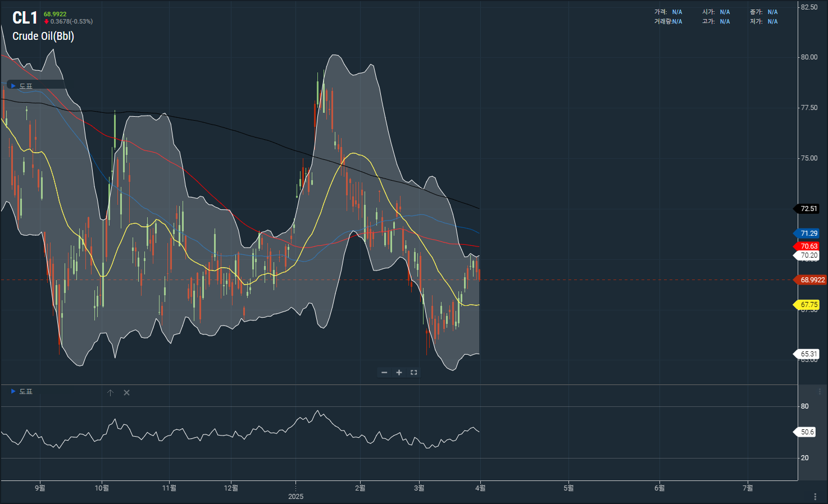Screen dimensions: 828x504
Task: Click the CL1 symbol title
Action: 25,18
